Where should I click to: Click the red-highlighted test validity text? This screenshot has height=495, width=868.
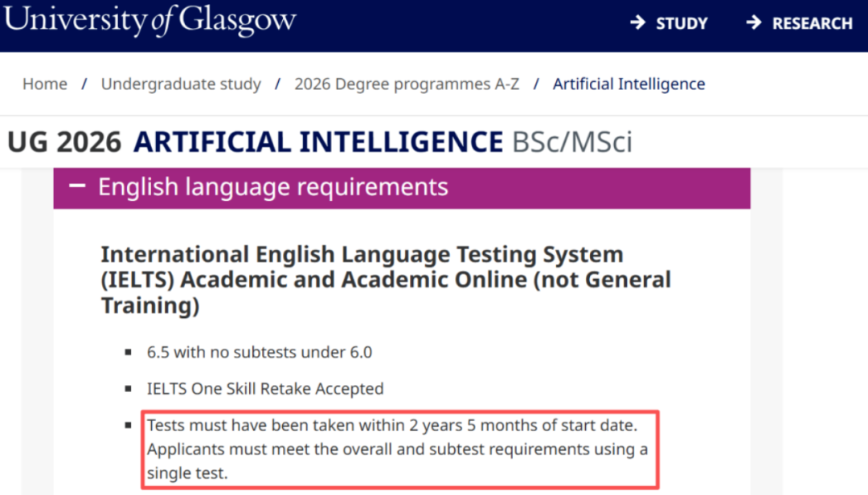pyautogui.click(x=398, y=449)
